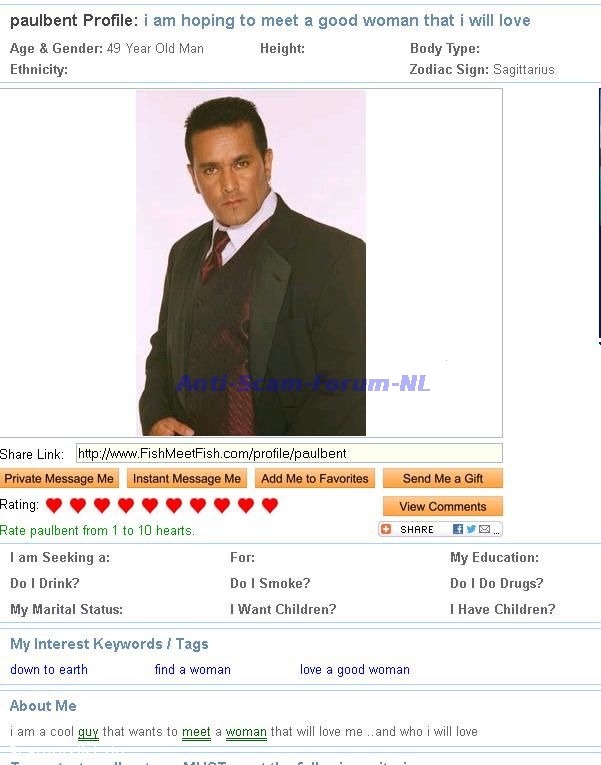Open the 'down to earth' tag

click(49, 669)
